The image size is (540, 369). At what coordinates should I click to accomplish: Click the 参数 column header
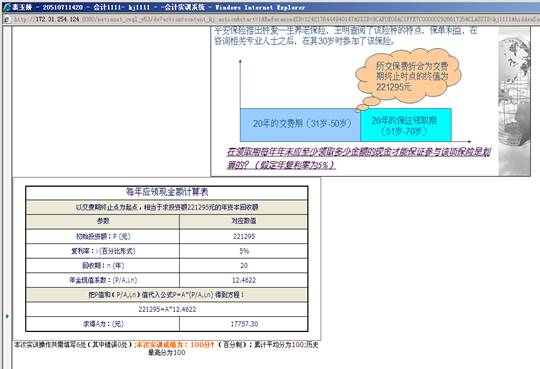[103, 221]
